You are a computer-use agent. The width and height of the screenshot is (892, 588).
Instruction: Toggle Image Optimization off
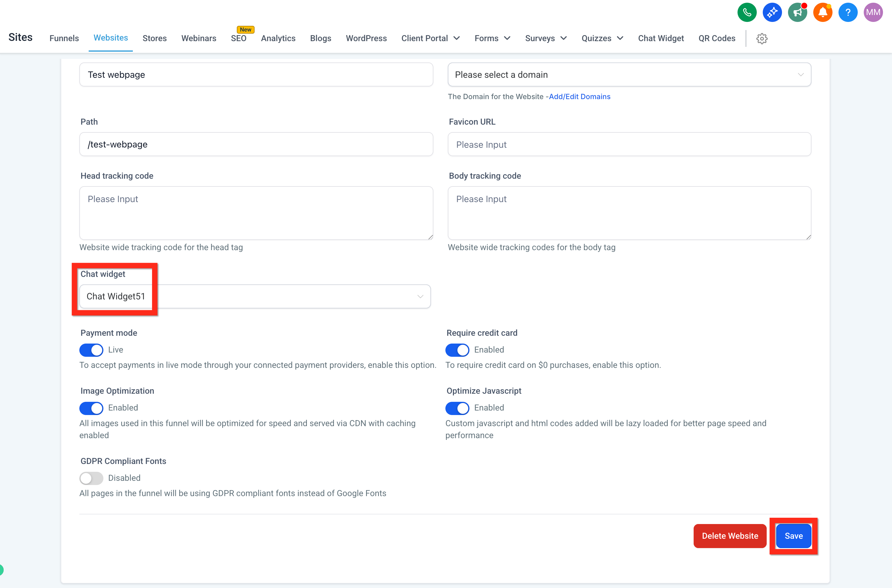[91, 408]
